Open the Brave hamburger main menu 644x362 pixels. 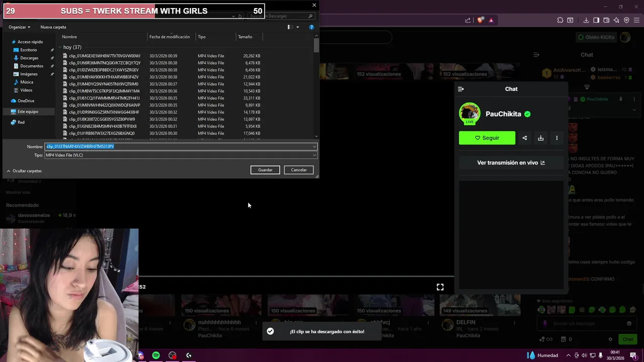tap(637, 20)
